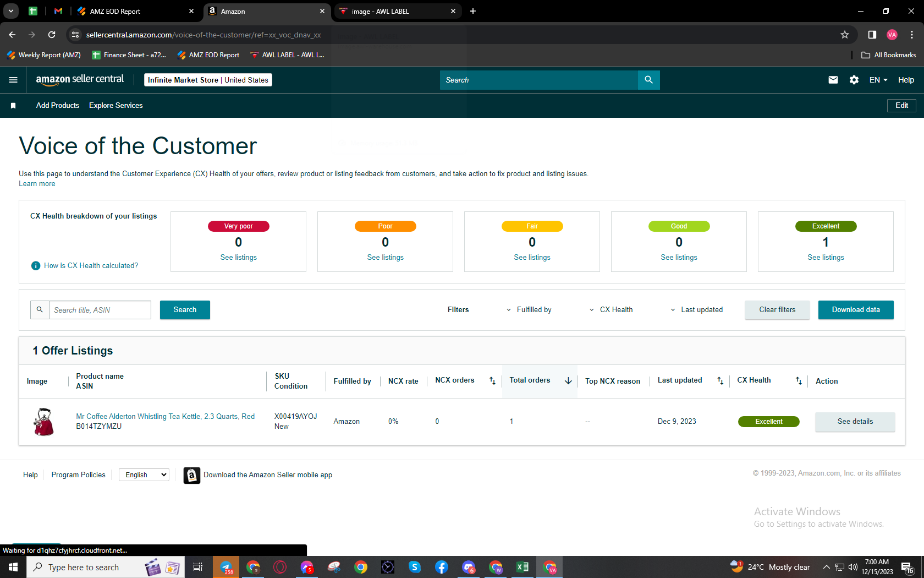Open How is CX Health calculated link

pyautogui.click(x=91, y=266)
